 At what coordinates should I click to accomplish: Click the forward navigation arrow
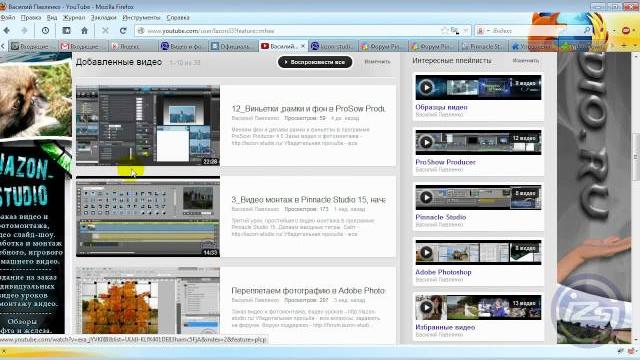tap(24, 31)
